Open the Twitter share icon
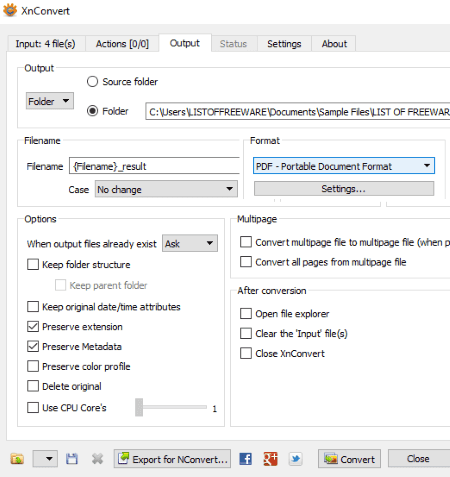 coord(295,459)
